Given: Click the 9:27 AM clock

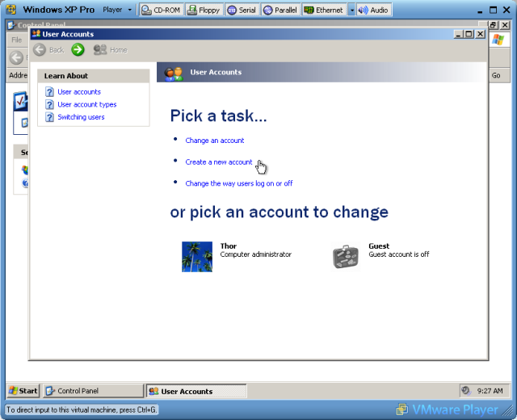Looking at the screenshot, I should click(x=490, y=391).
